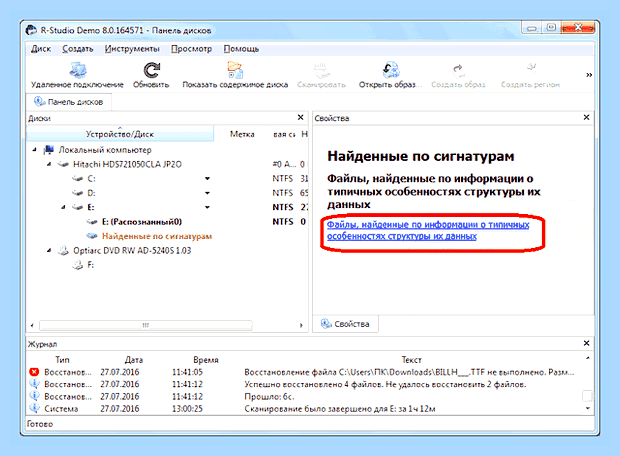The image size is (620, 456).
Task: Click the Тип log column header
Action: click(x=62, y=360)
